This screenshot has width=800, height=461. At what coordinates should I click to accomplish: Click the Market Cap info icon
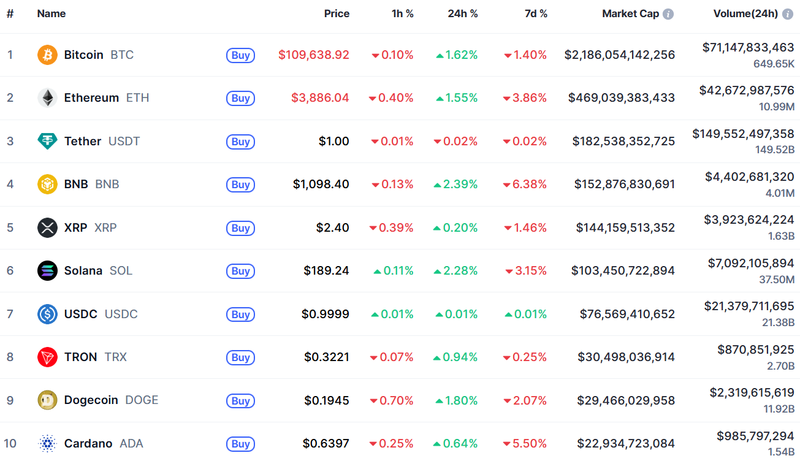[668, 15]
